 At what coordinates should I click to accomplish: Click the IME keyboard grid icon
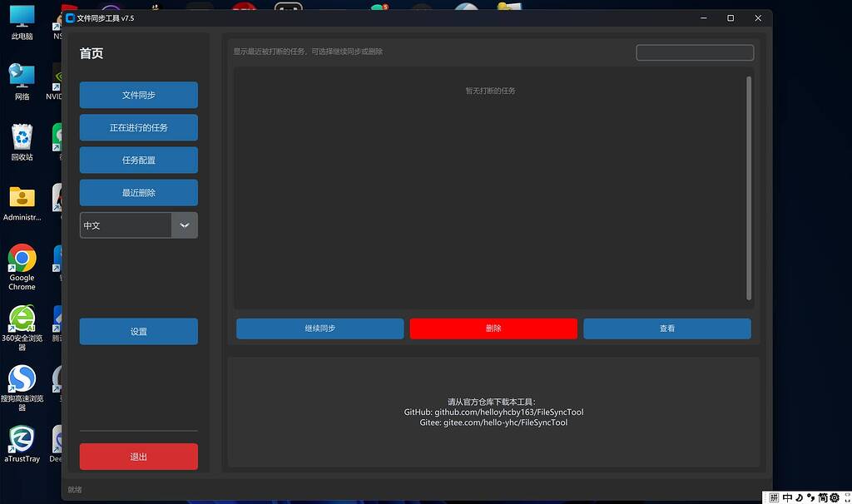tap(775, 497)
